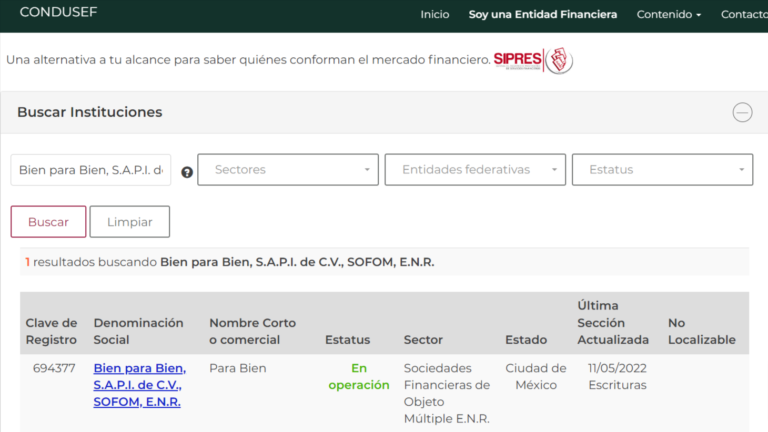Collapse the Buscar Instituciones panel minus icon
This screenshot has height=432, width=768.
742,112
